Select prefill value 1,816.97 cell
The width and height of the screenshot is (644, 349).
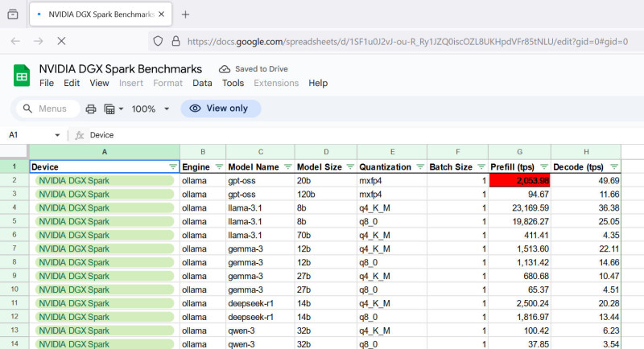click(x=519, y=317)
